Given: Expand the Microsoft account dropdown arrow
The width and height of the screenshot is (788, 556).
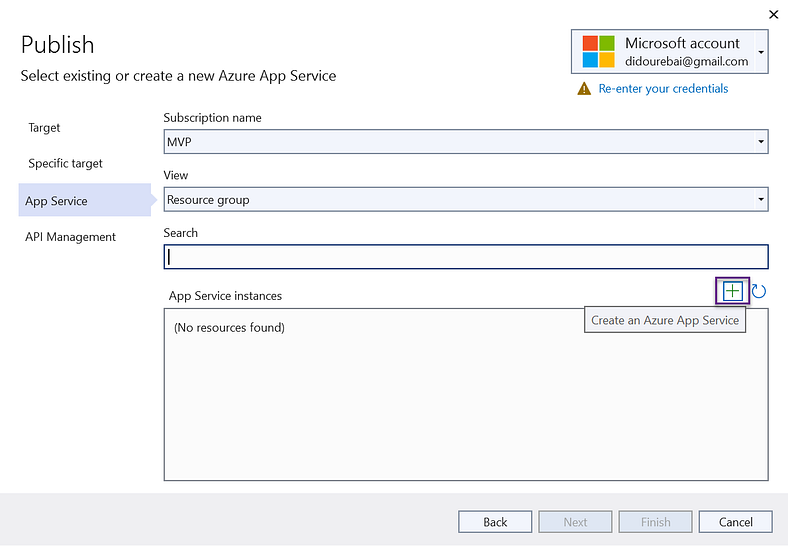Looking at the screenshot, I should (762, 51).
